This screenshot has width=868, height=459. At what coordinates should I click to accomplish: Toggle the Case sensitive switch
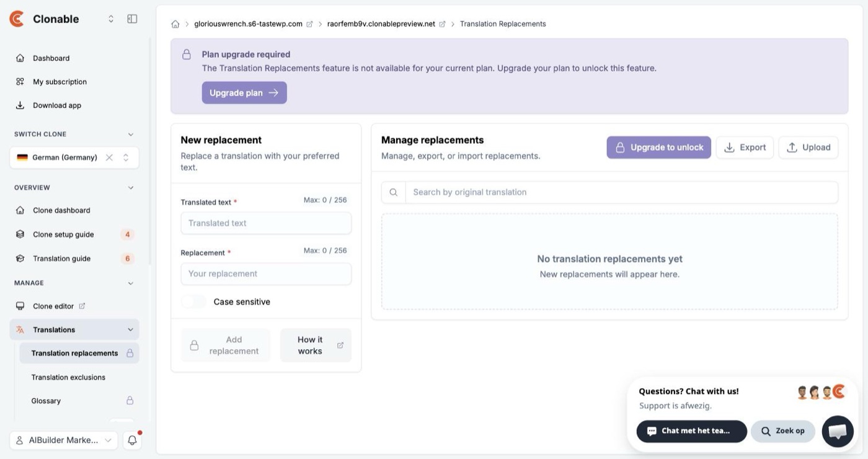(x=194, y=302)
